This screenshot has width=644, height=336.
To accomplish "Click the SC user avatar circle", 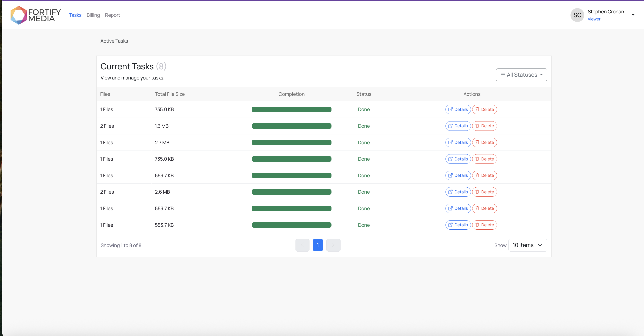I will click(x=577, y=15).
